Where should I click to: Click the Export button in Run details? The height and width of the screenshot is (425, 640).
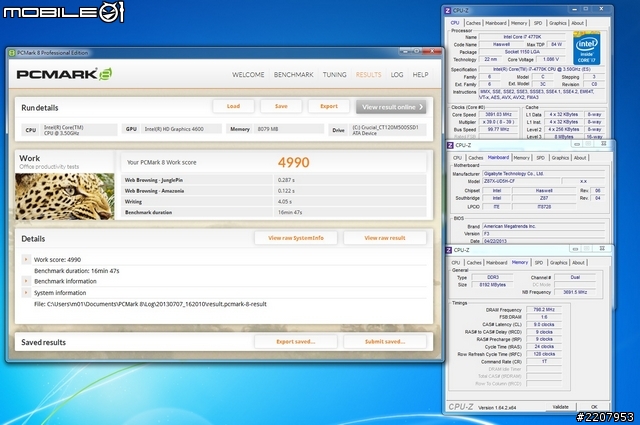pos(329,106)
